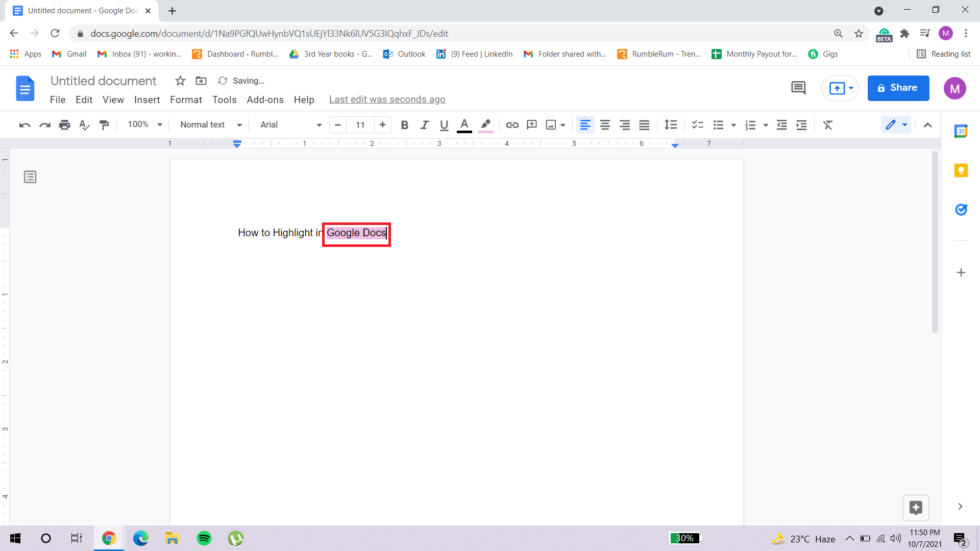Star the Untitled document

180,81
